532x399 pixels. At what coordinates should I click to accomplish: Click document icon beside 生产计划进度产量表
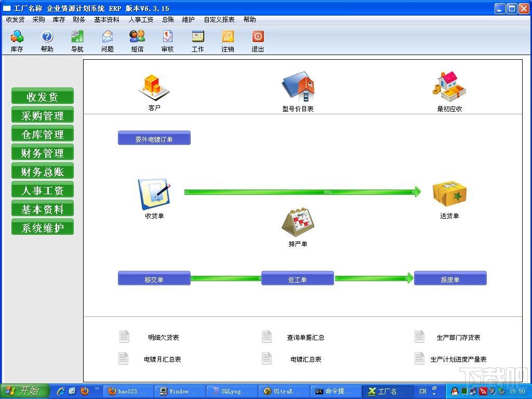click(419, 358)
